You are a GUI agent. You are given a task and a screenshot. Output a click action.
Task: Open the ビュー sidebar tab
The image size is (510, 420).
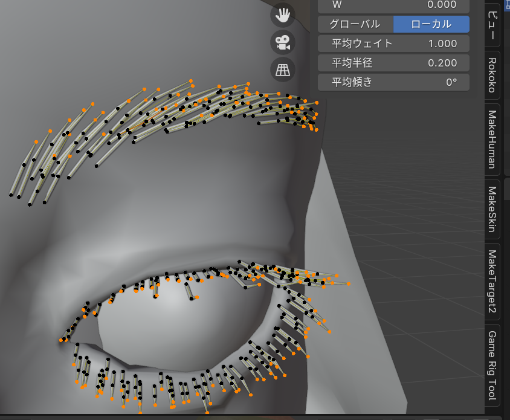[x=492, y=25]
